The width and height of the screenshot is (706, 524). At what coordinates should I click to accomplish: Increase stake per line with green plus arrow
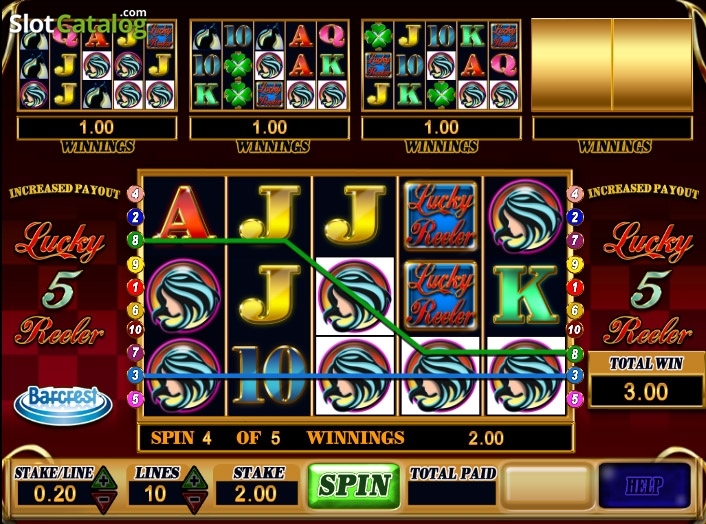pos(104,479)
